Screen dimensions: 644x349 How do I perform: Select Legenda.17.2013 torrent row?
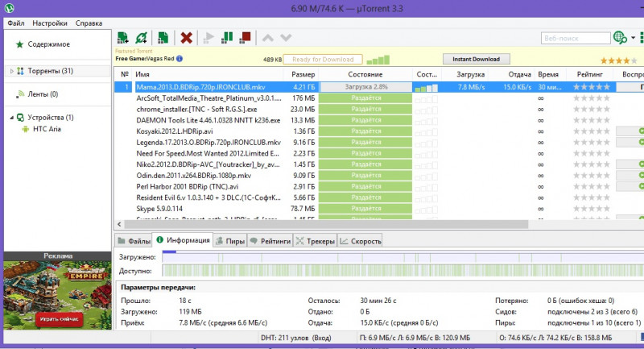click(208, 143)
